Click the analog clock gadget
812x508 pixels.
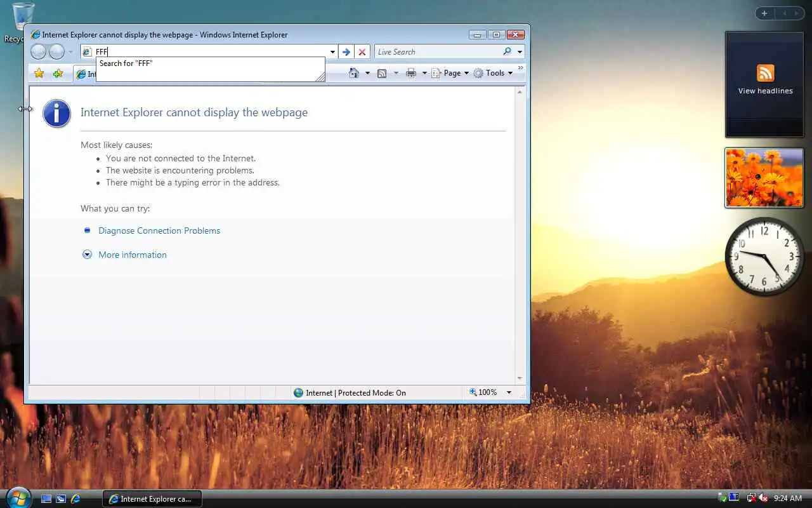[x=764, y=256]
